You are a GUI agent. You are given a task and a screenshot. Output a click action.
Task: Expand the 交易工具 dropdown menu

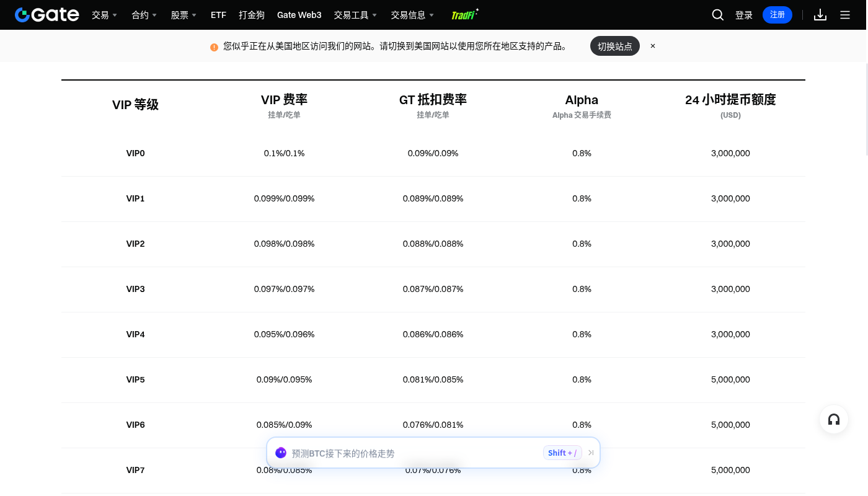tap(356, 15)
